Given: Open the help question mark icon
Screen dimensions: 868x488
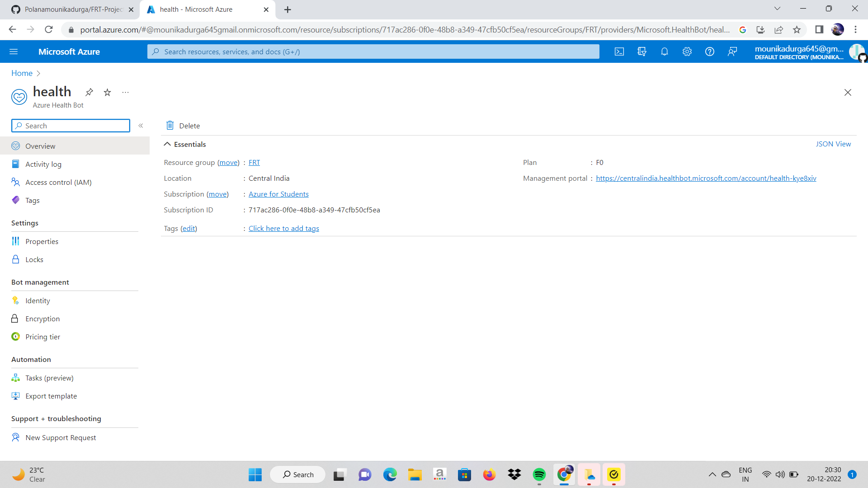Looking at the screenshot, I should pos(710,52).
